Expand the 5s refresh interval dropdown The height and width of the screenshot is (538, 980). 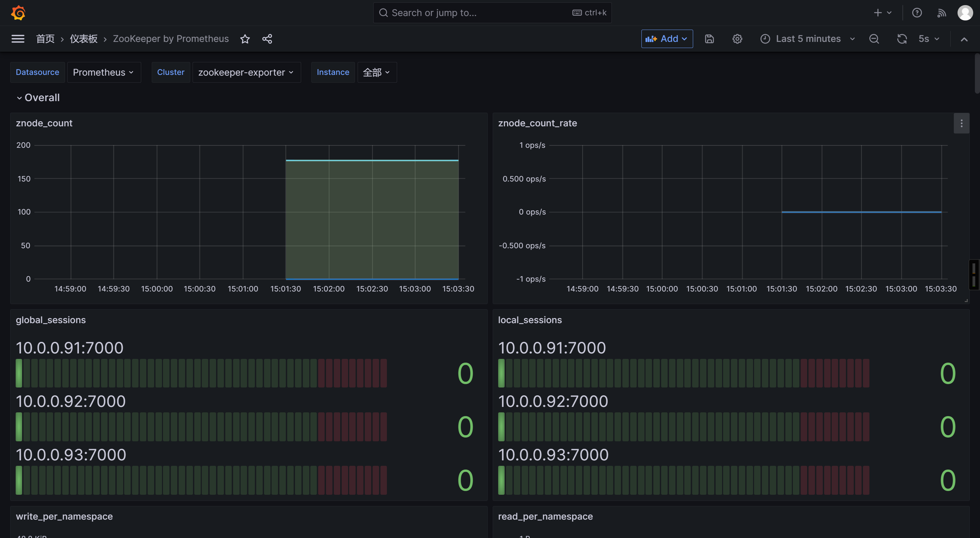click(x=929, y=39)
